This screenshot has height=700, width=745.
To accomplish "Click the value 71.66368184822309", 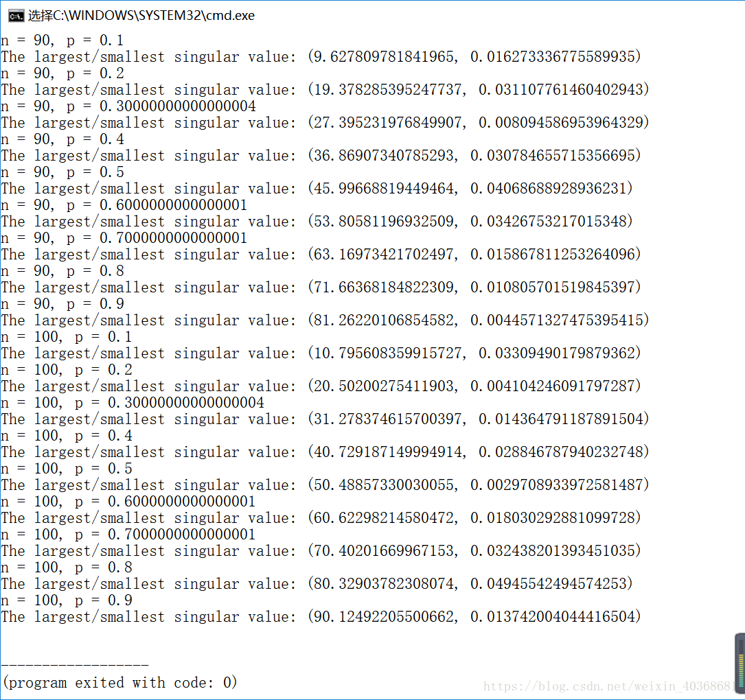I will pos(384,288).
